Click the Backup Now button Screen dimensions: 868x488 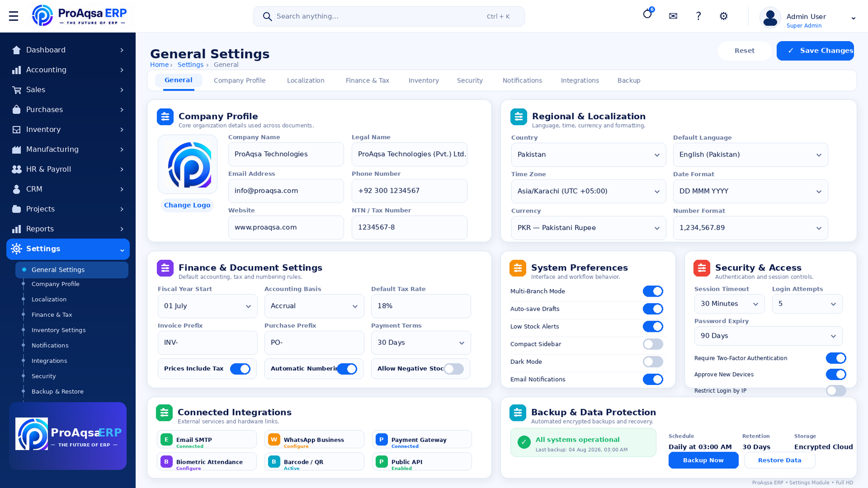[x=703, y=460]
